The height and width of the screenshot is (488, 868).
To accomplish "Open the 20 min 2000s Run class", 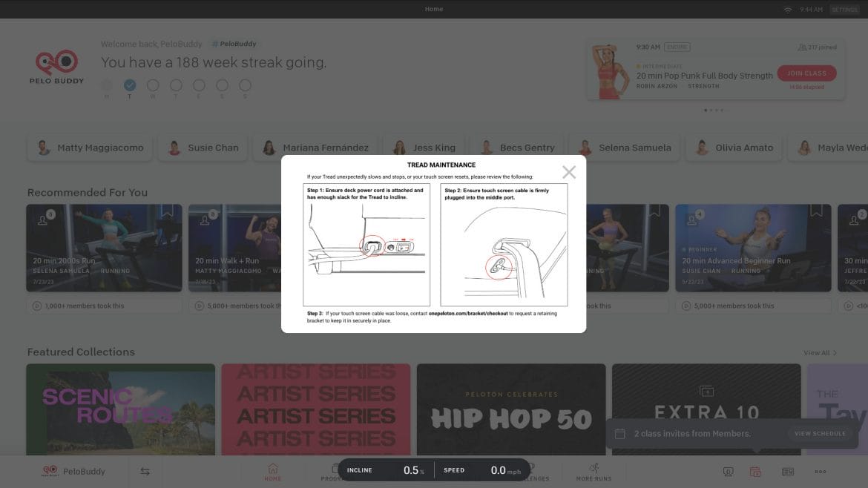I will (104, 248).
